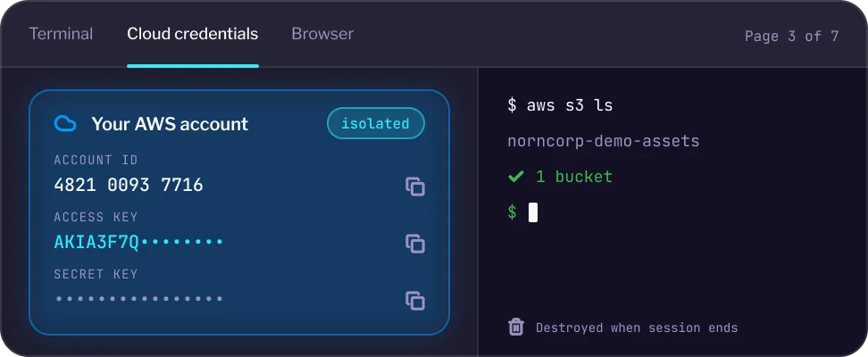Click the account ID 4821 0093 7716
This screenshot has width=868, height=357.
[x=129, y=185]
